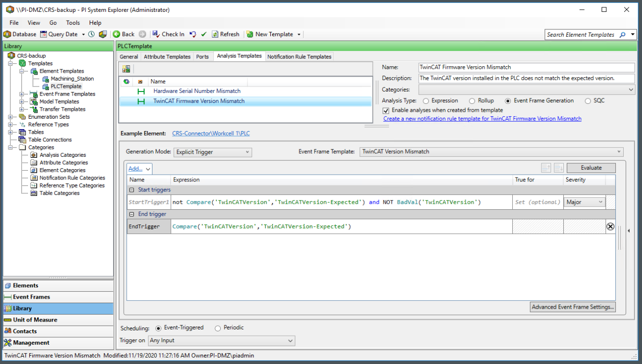Click the Search Element Templates field

click(x=581, y=35)
